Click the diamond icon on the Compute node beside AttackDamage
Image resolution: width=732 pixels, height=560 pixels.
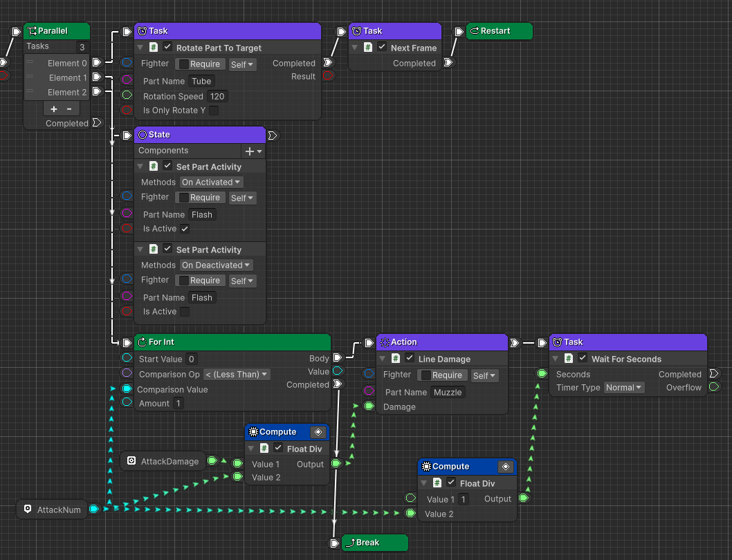[318, 432]
